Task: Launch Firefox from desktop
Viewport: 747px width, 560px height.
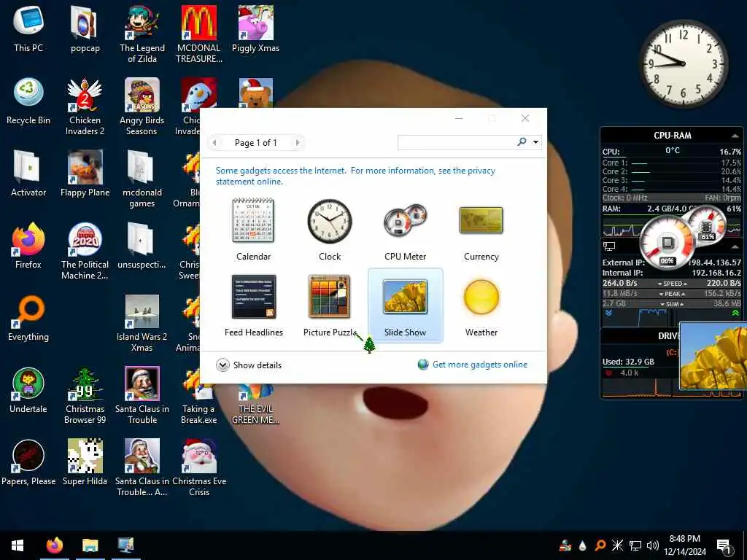Action: [28, 245]
